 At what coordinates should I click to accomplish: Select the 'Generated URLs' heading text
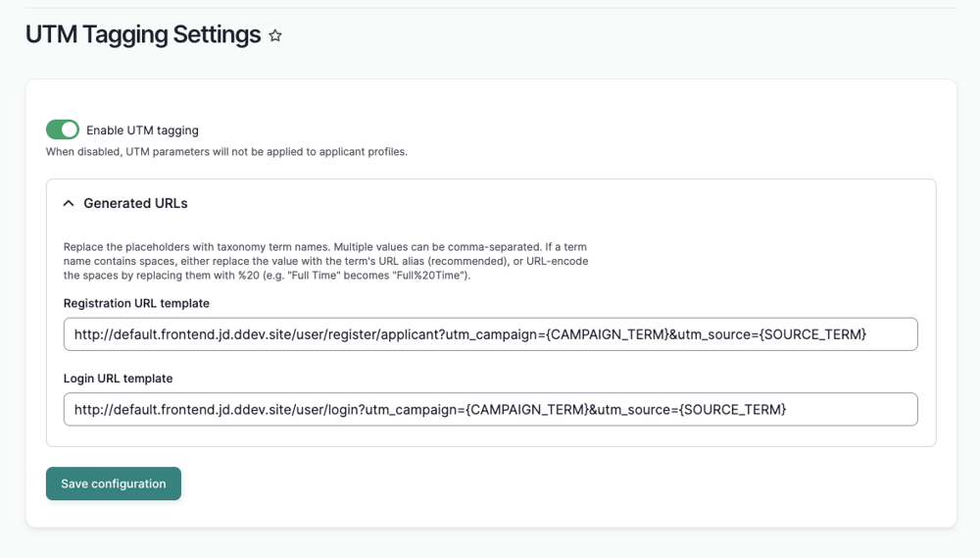[135, 203]
